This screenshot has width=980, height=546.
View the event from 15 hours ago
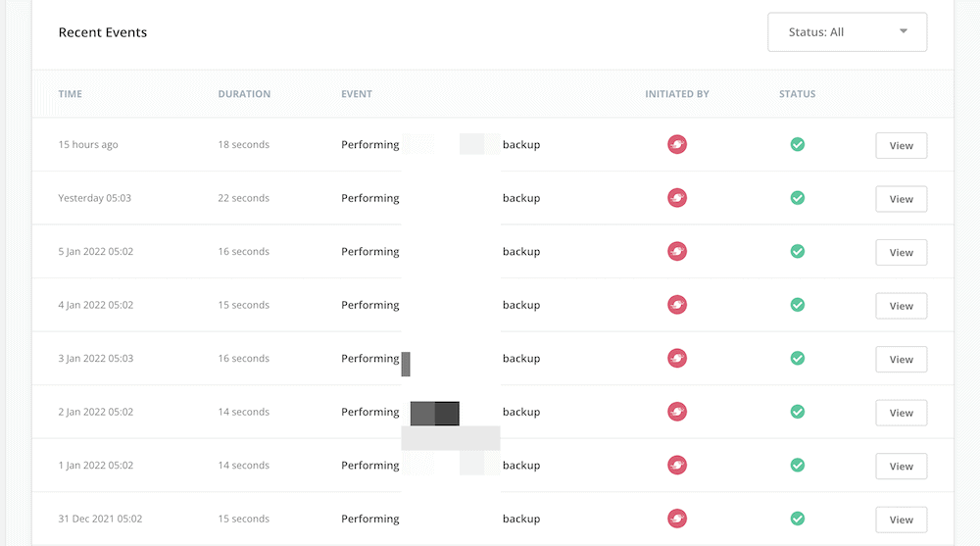point(901,145)
